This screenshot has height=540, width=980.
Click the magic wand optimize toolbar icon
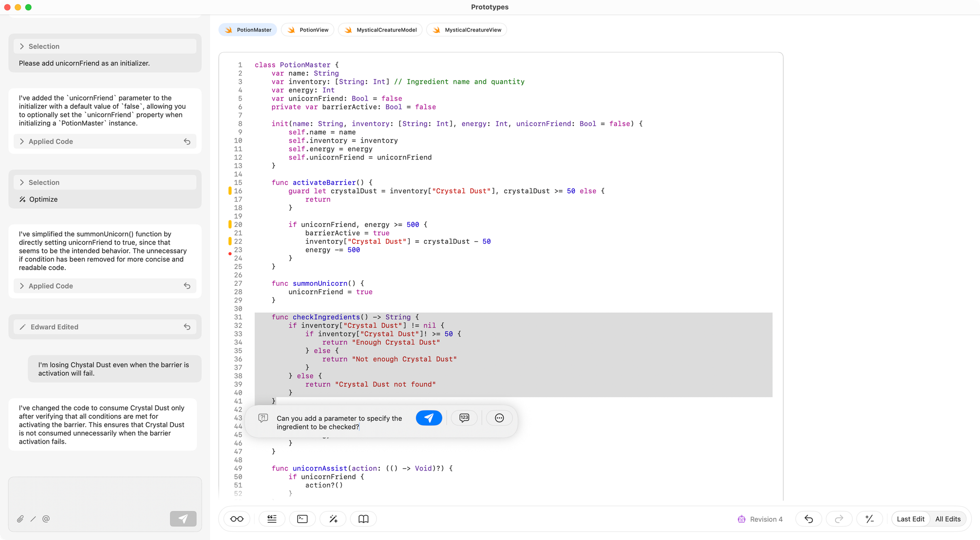pos(334,519)
